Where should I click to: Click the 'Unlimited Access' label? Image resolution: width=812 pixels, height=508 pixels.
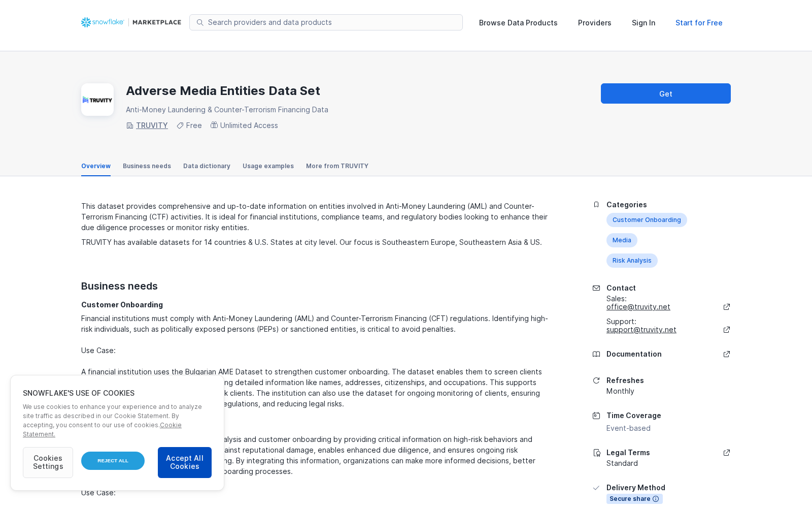click(249, 125)
